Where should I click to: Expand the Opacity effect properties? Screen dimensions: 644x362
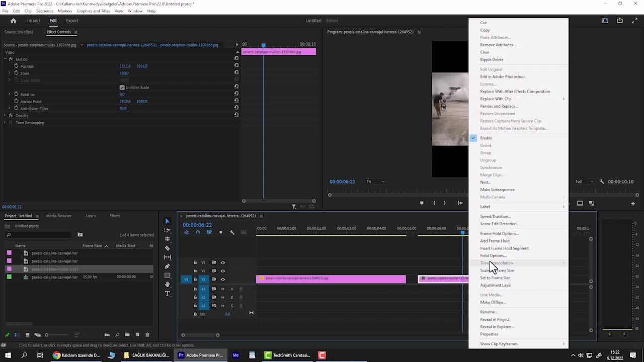[x=5, y=116]
